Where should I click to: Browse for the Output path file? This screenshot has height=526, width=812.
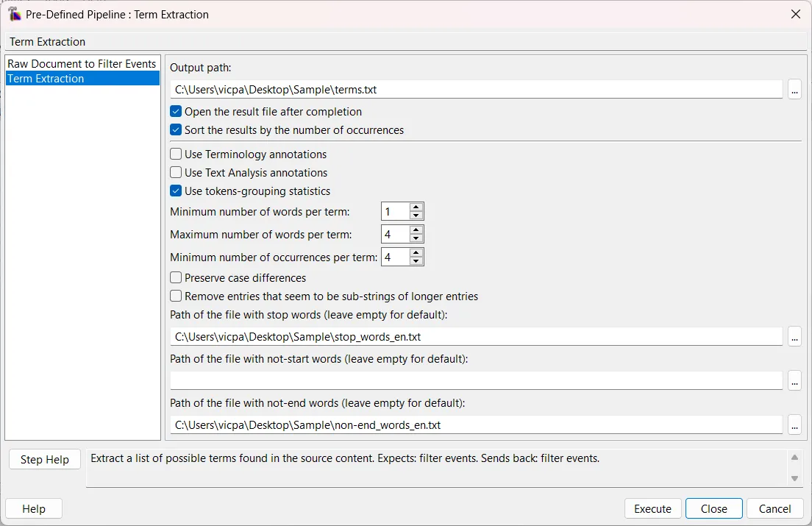pos(795,90)
